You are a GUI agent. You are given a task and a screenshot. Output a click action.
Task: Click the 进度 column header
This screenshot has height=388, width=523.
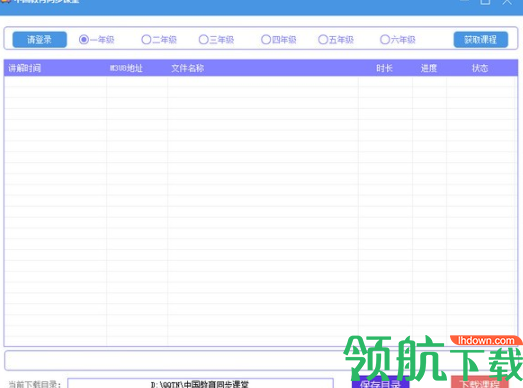pos(429,68)
